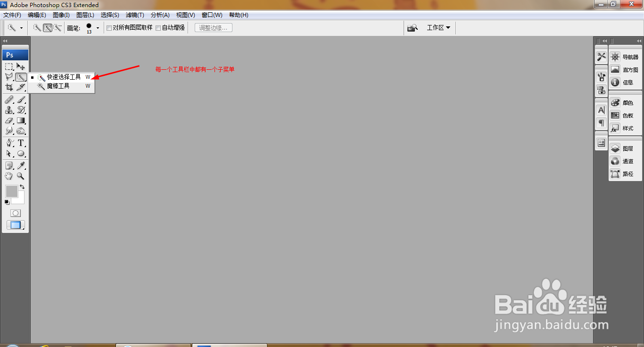Viewport: 644px width, 347px height.
Task: Select the Gradient tool
Action: 21,121
